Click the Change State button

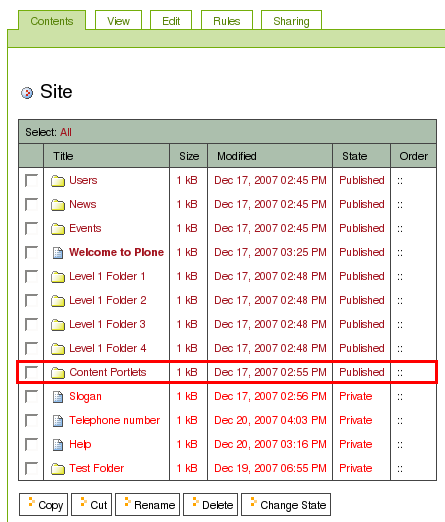point(286,505)
